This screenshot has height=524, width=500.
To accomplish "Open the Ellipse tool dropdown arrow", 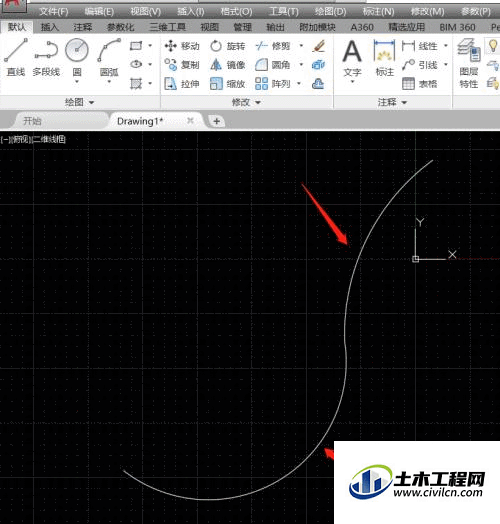I will pyautogui.click(x=150, y=64).
